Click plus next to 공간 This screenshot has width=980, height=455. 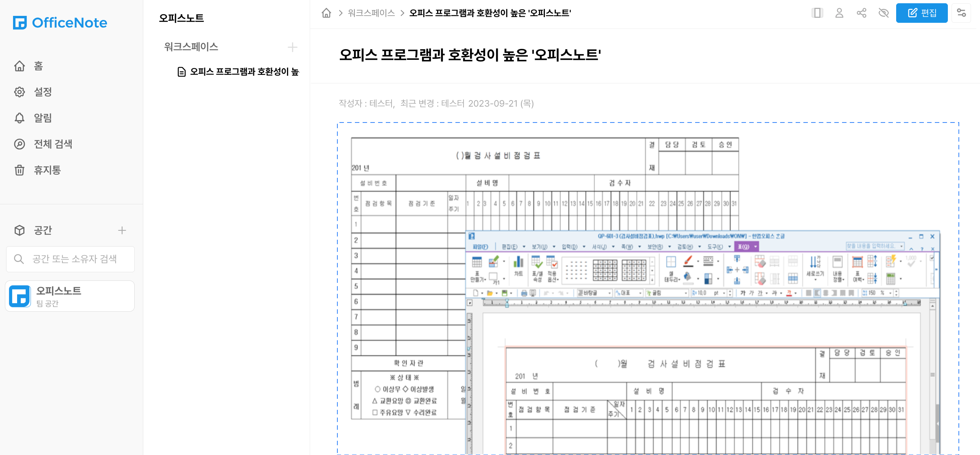(122, 230)
